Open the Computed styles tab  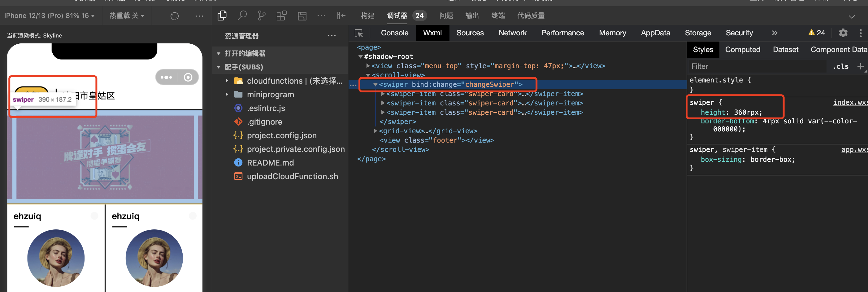743,50
